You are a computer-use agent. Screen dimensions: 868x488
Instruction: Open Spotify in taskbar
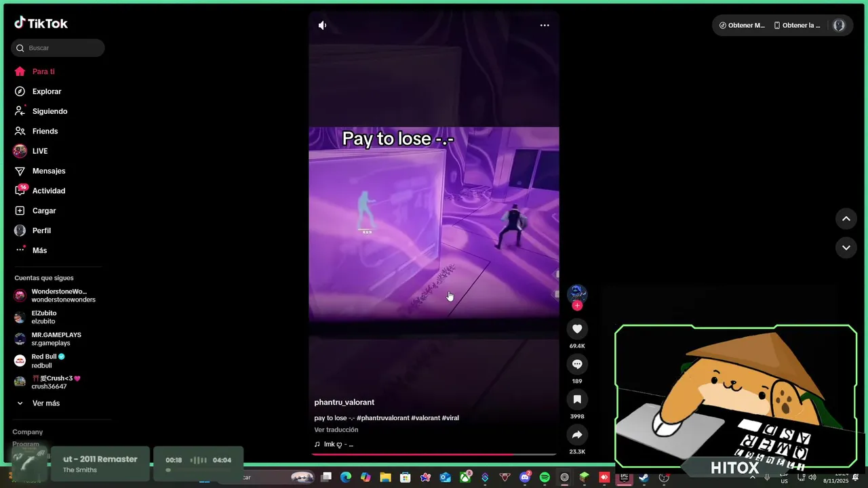tap(545, 477)
